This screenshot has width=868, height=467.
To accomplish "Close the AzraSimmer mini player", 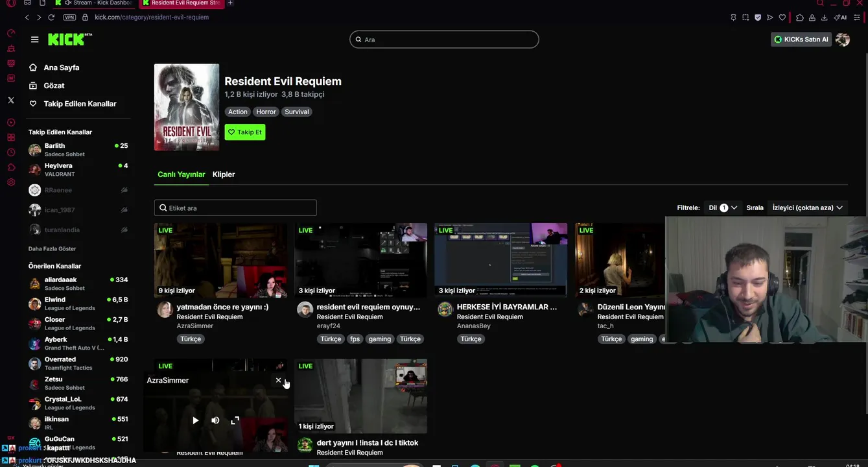I will pyautogui.click(x=279, y=380).
